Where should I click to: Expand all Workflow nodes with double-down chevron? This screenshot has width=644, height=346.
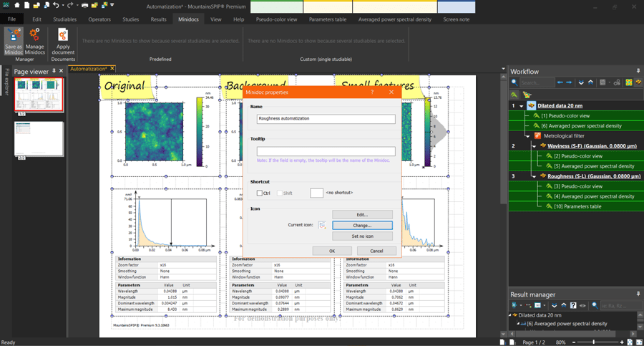[581, 82]
